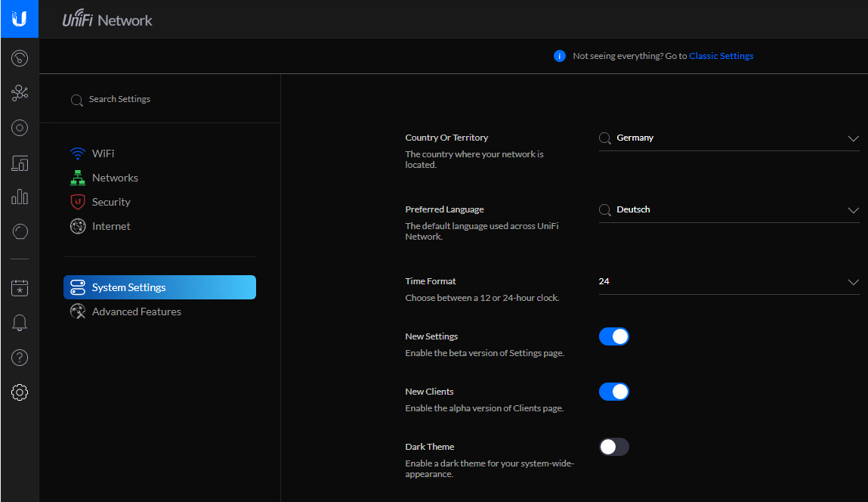
Task: Enable the Dark Theme switch
Action: [x=614, y=447]
